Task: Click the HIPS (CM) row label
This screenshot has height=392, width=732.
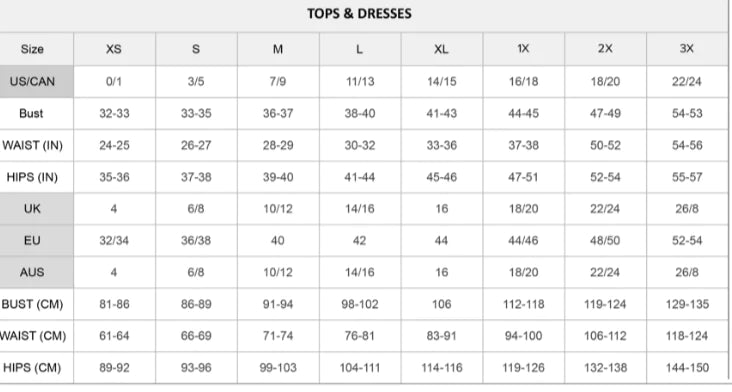Action: click(x=32, y=368)
